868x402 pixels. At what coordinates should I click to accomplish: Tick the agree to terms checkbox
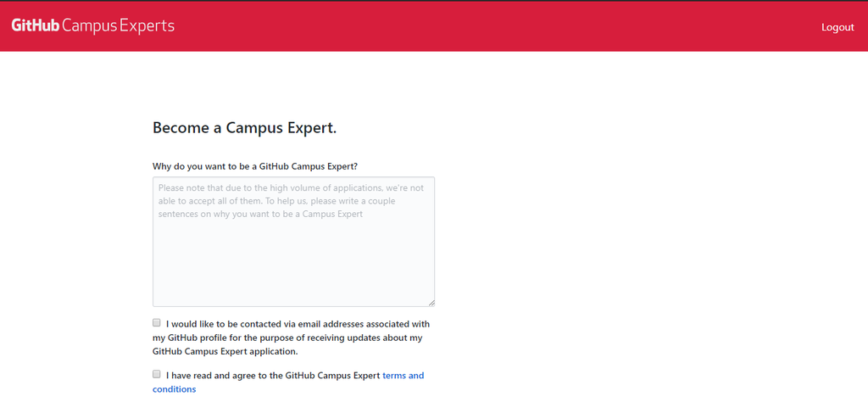tap(157, 374)
